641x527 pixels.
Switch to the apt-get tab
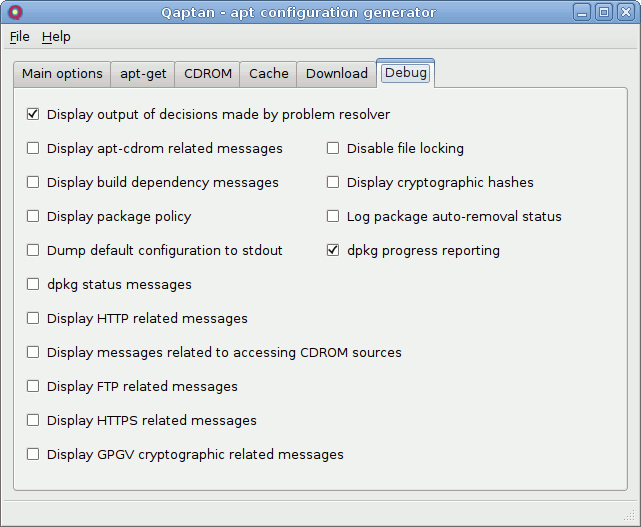[143, 74]
